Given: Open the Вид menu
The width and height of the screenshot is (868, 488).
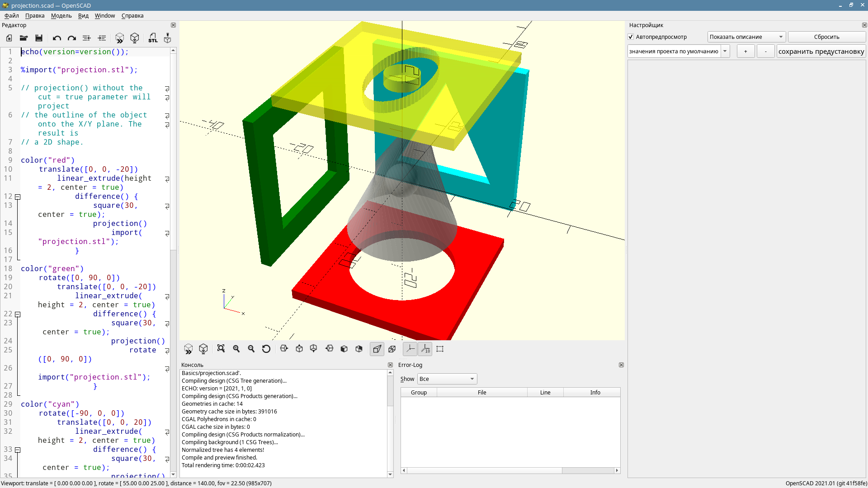Looking at the screenshot, I should [x=83, y=16].
